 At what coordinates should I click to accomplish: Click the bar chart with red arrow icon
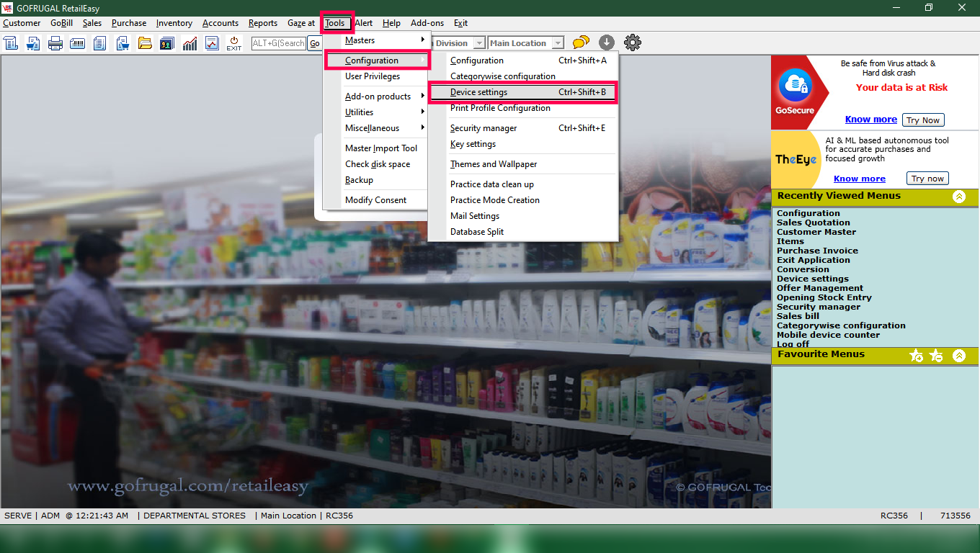pyautogui.click(x=190, y=43)
